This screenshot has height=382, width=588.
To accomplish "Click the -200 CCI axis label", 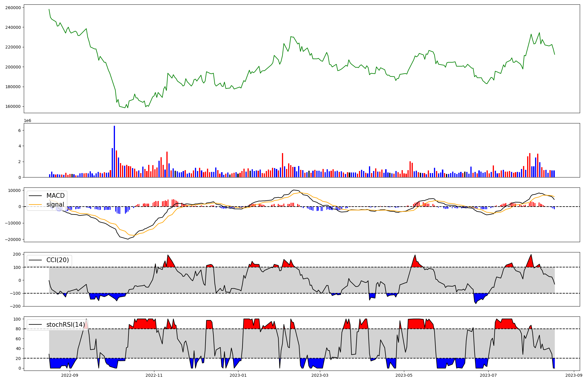I will (x=15, y=306).
